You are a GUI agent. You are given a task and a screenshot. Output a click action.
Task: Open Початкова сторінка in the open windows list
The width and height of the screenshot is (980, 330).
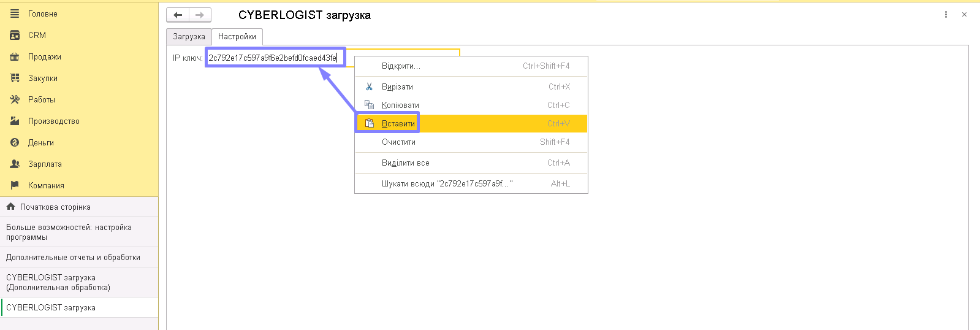tap(79, 207)
